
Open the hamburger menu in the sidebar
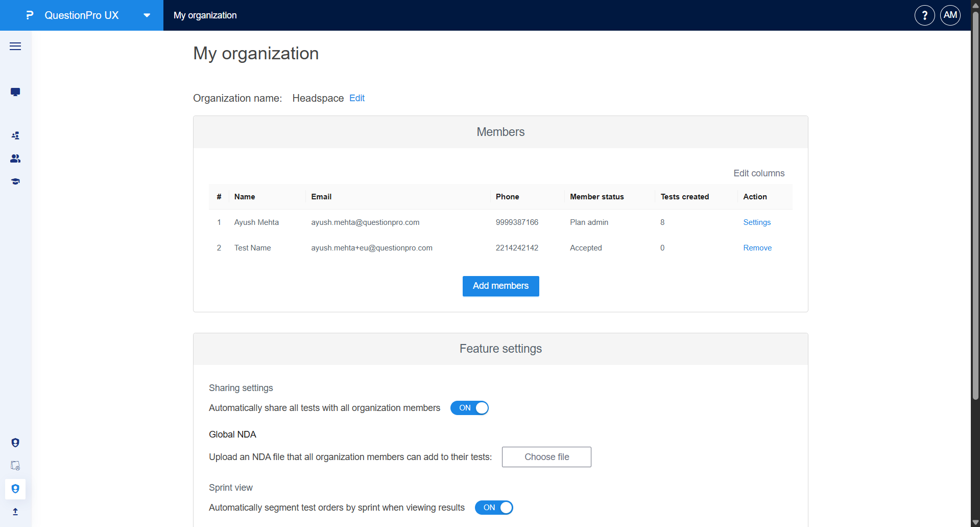tap(15, 47)
